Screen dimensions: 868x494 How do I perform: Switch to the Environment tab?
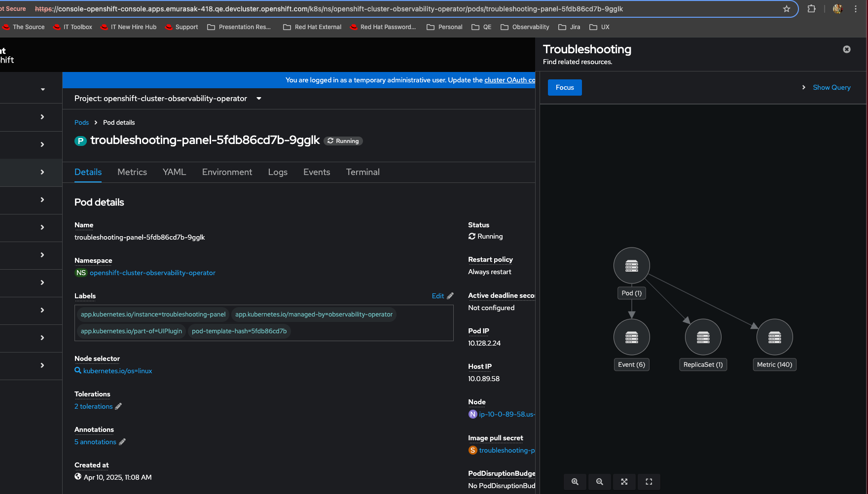(227, 172)
